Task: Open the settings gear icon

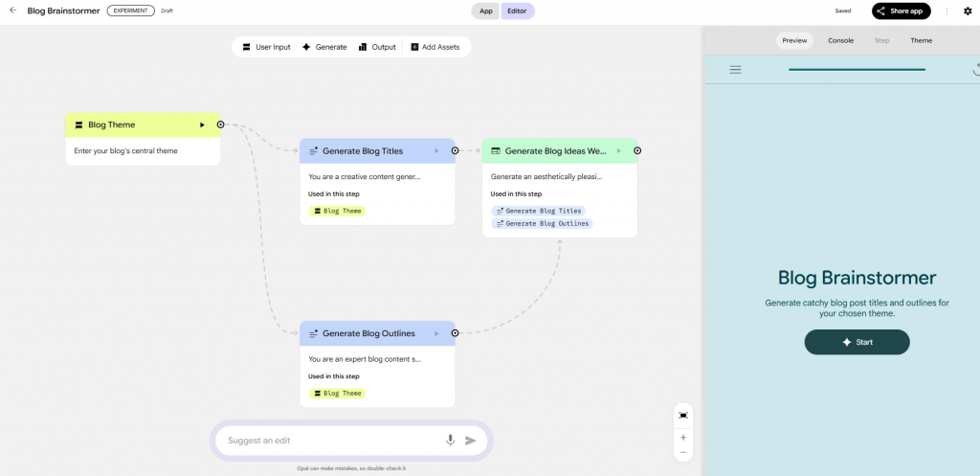Action: pyautogui.click(x=967, y=11)
